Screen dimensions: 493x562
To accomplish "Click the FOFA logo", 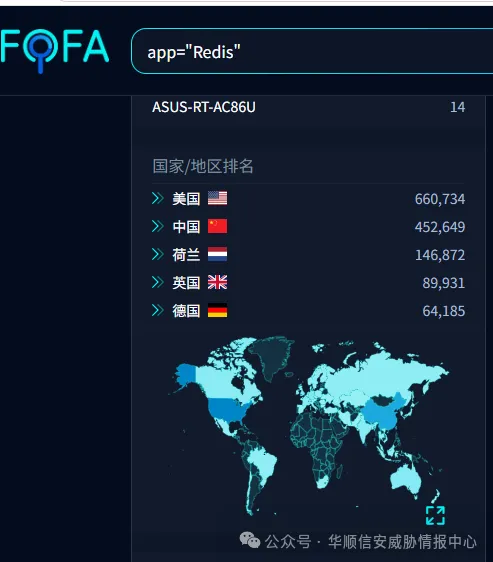I will point(54,51).
